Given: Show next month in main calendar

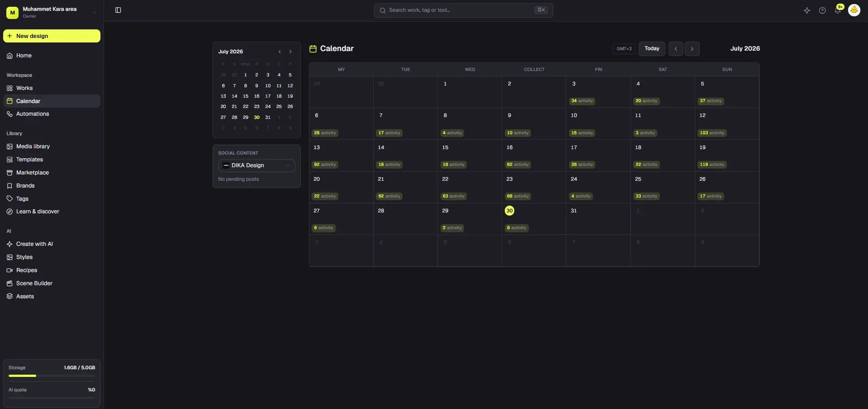Looking at the screenshot, I should [x=692, y=49].
